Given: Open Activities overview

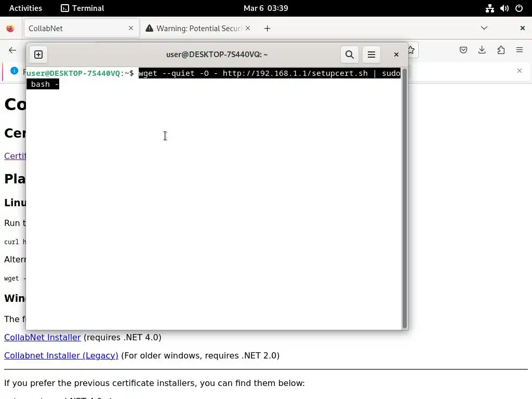Looking at the screenshot, I should (25, 8).
